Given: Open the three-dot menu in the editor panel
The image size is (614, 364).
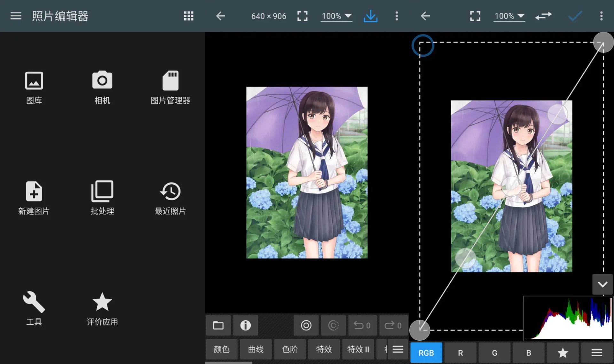Looking at the screenshot, I should (397, 16).
